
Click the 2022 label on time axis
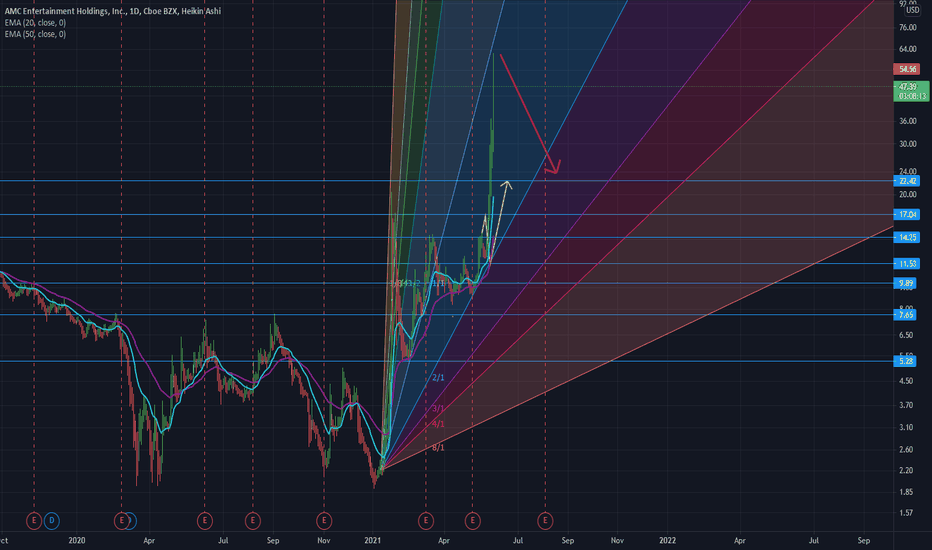click(x=667, y=540)
